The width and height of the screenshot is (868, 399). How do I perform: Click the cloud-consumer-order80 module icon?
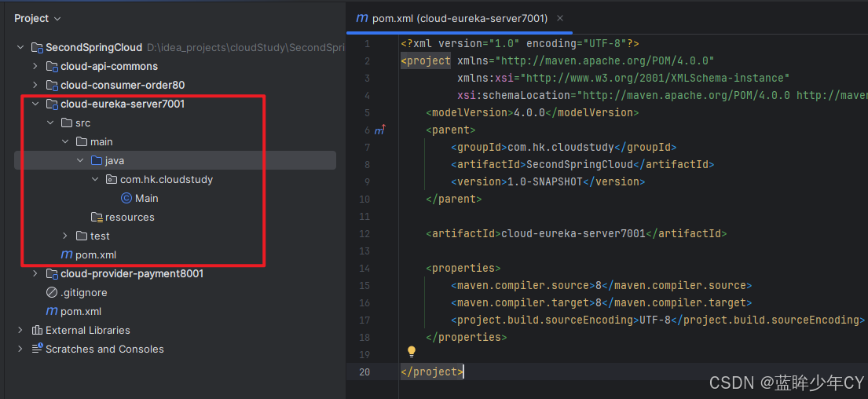[52, 86]
